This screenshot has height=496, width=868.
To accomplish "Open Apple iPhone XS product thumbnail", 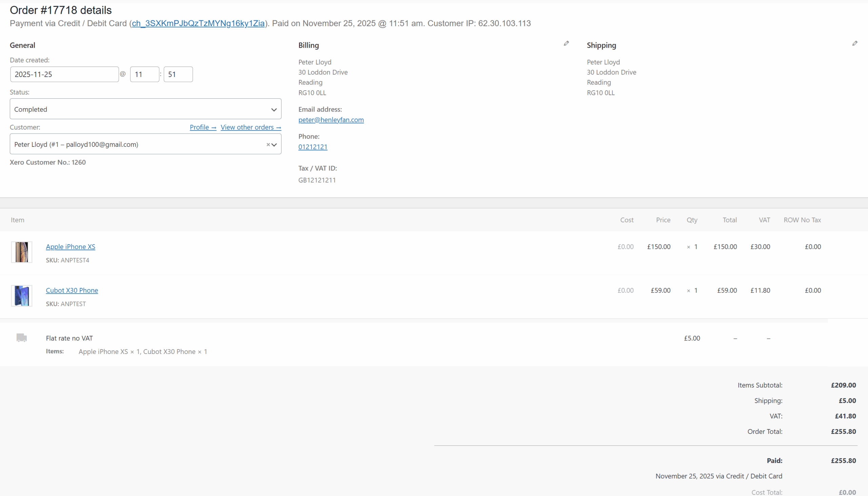I will (x=21, y=252).
